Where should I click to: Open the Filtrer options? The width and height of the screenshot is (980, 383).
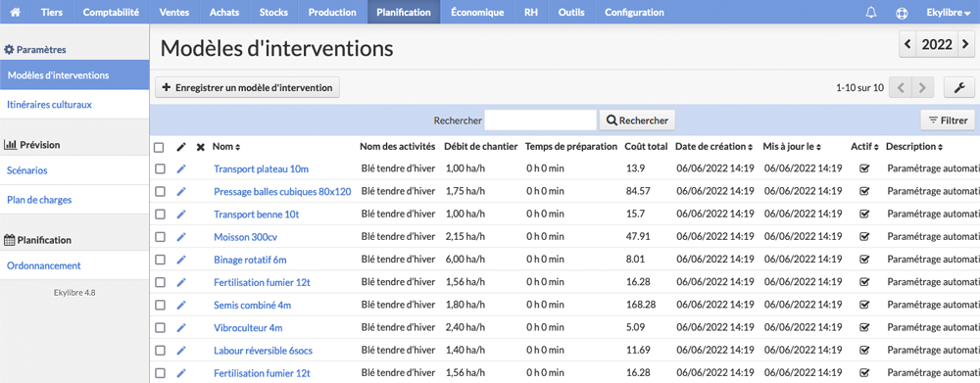[948, 120]
